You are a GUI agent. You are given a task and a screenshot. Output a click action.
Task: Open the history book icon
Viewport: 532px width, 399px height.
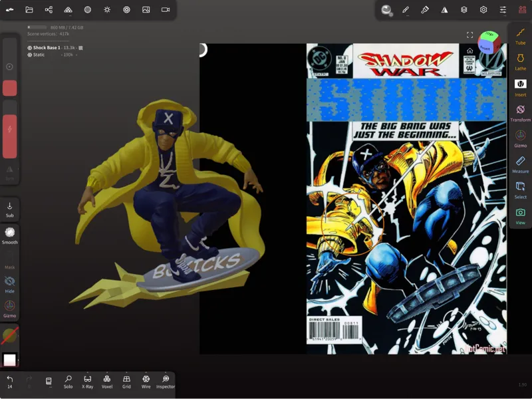49,382
